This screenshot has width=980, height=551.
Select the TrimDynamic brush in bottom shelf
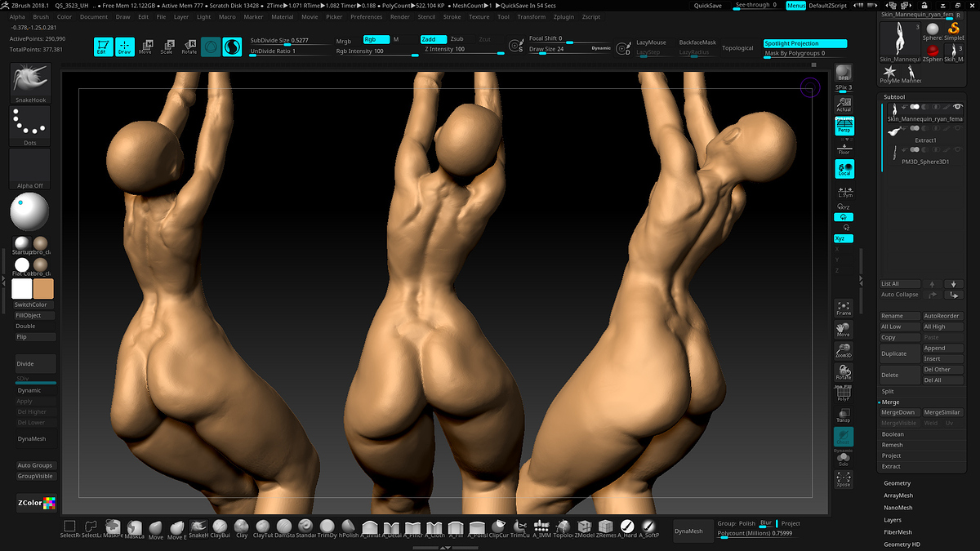tap(327, 529)
